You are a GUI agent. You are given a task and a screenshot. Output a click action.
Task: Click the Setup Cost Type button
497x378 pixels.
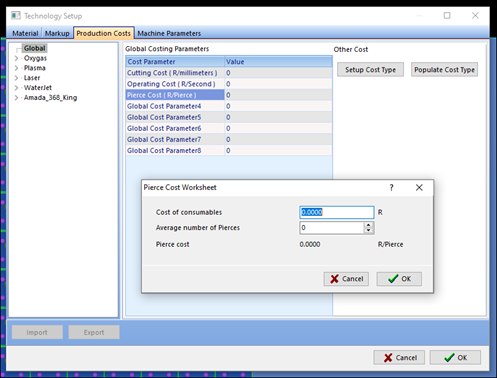(x=370, y=70)
